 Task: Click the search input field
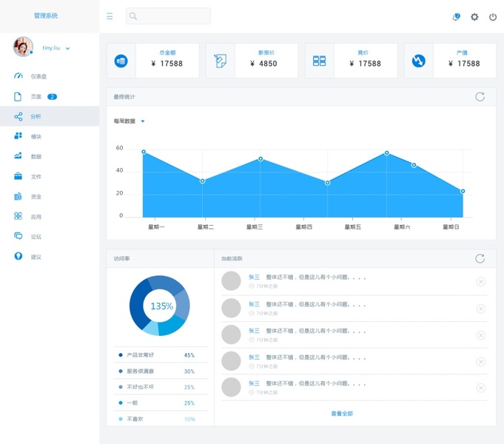[168, 16]
